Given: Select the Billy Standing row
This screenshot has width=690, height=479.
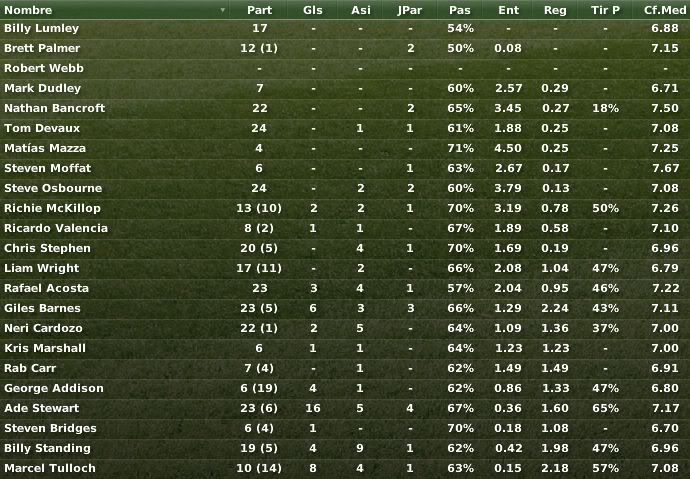Looking at the screenshot, I should click(345, 448).
